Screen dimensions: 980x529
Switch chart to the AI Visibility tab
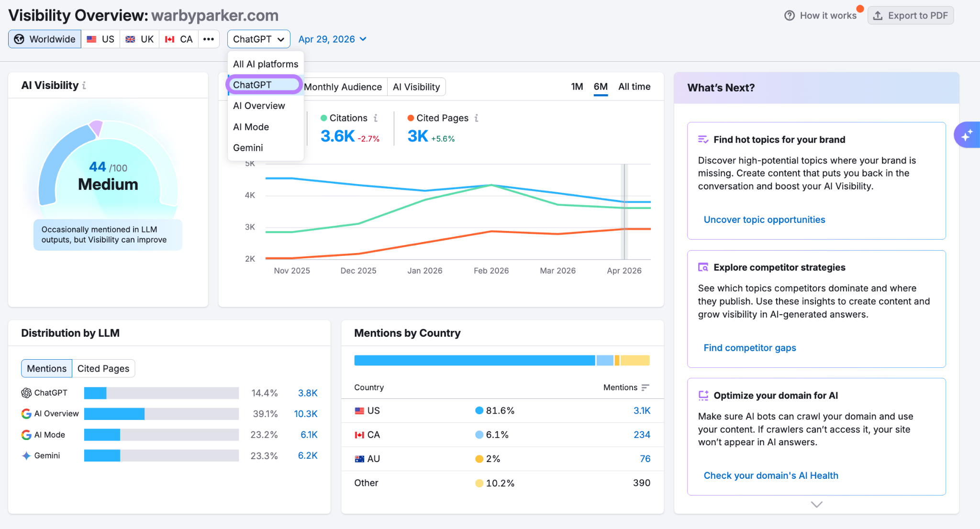pyautogui.click(x=416, y=87)
